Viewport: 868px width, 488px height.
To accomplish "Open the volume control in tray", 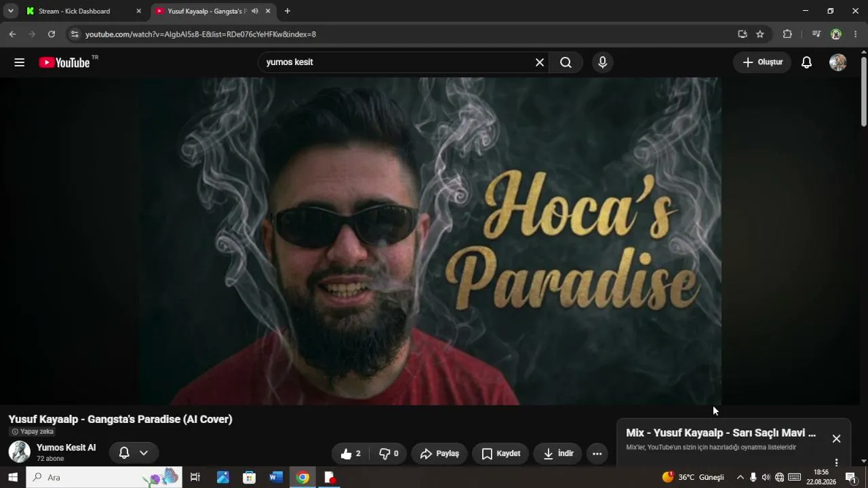I will pos(766,477).
